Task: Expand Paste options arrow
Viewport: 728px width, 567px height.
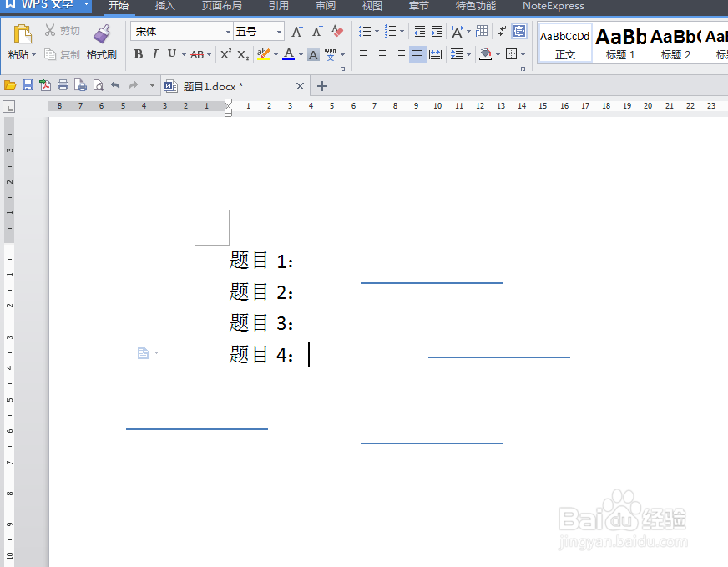Action: [34, 55]
